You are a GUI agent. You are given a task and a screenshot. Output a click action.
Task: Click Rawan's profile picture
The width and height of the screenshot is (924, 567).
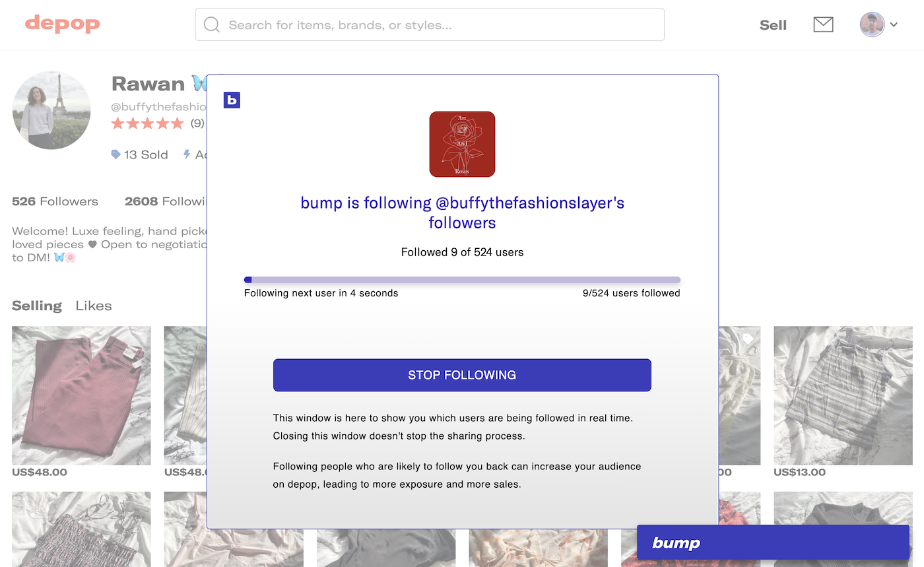pyautogui.click(x=51, y=110)
